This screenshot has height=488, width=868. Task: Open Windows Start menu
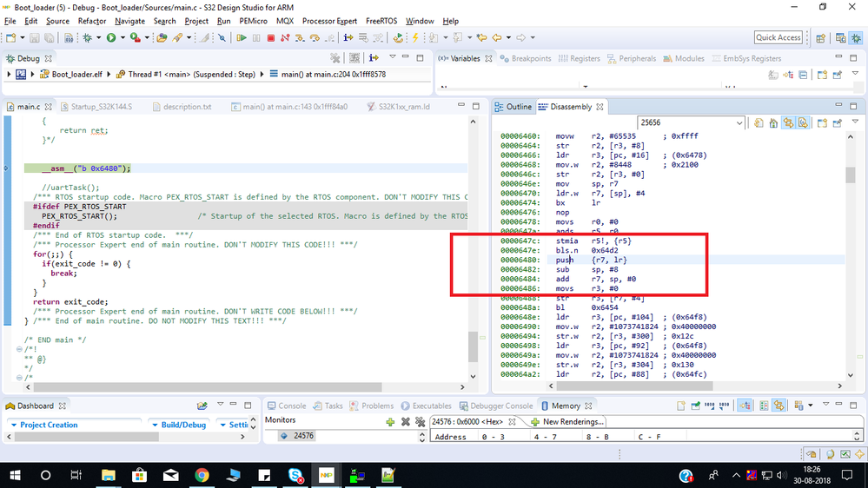click(x=15, y=475)
